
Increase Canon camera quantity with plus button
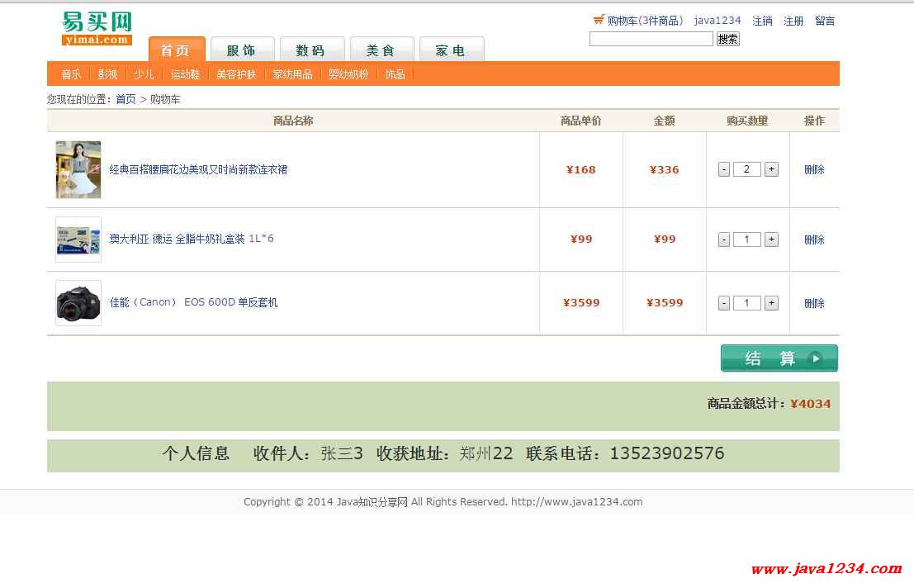(x=771, y=303)
